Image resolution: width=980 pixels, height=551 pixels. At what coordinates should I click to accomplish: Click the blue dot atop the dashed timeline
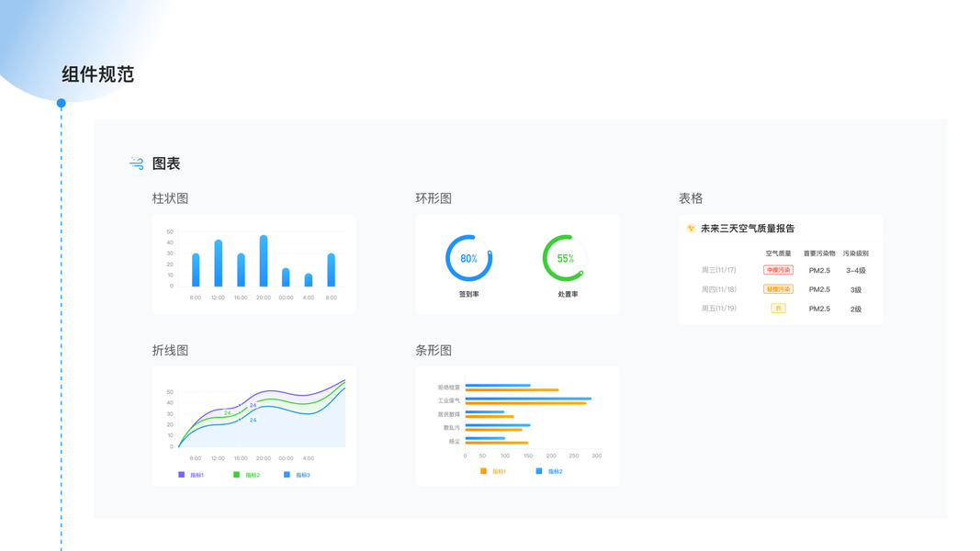click(62, 103)
